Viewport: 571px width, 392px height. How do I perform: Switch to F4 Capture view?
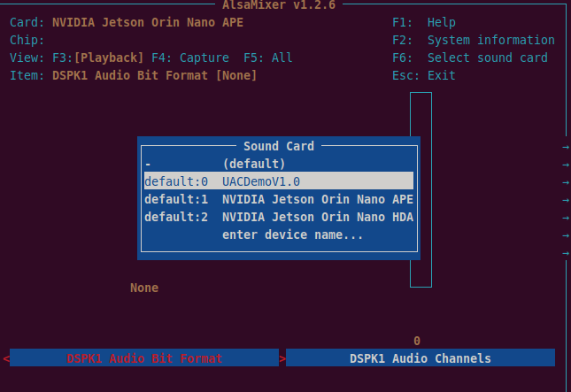190,58
